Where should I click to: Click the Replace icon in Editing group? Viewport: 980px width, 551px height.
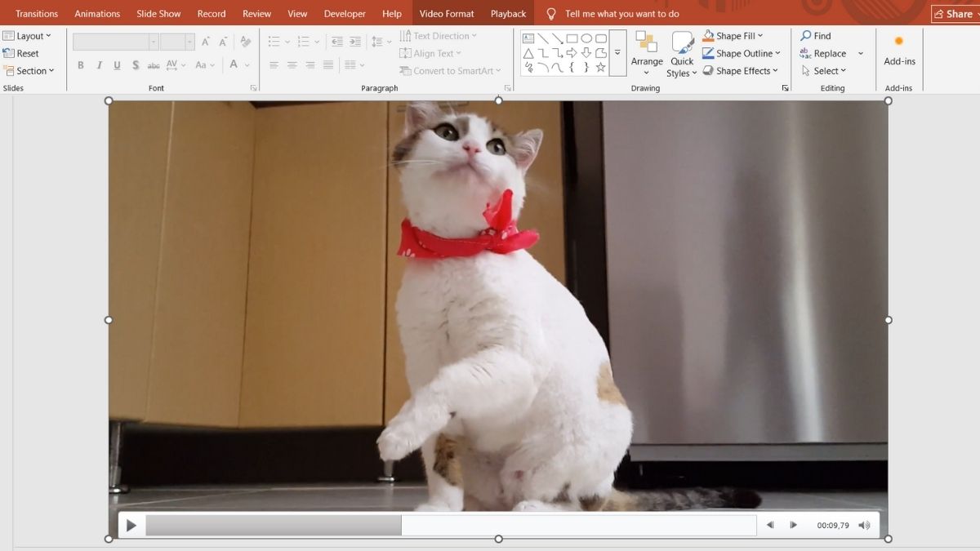tap(807, 53)
